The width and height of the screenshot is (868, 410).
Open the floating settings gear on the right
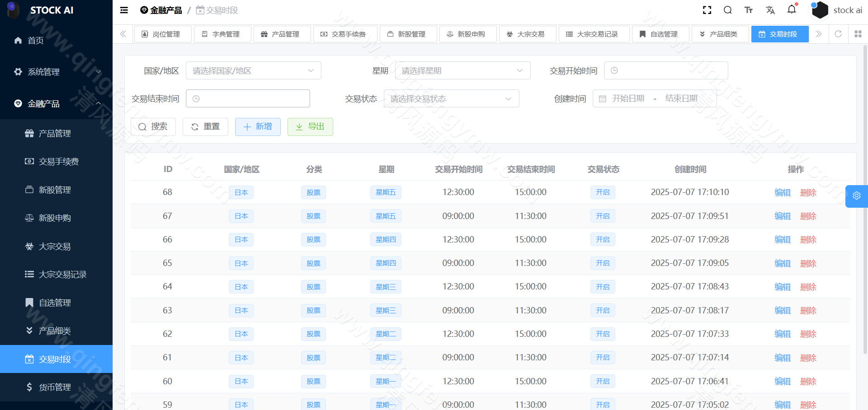857,196
